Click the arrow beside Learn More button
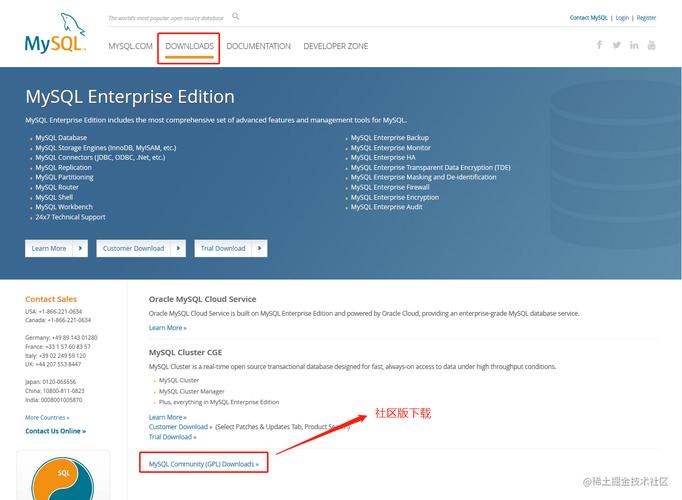The image size is (682, 500). pyautogui.click(x=80, y=248)
